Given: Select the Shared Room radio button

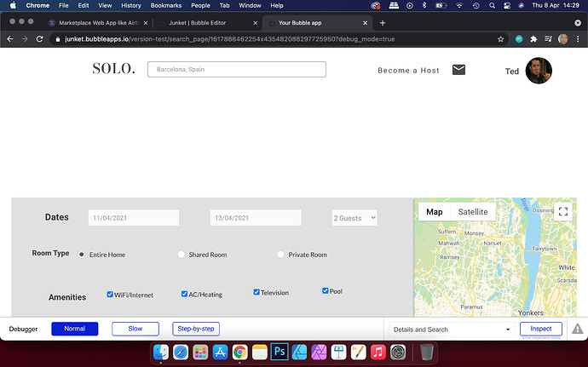Looking at the screenshot, I should 182,254.
